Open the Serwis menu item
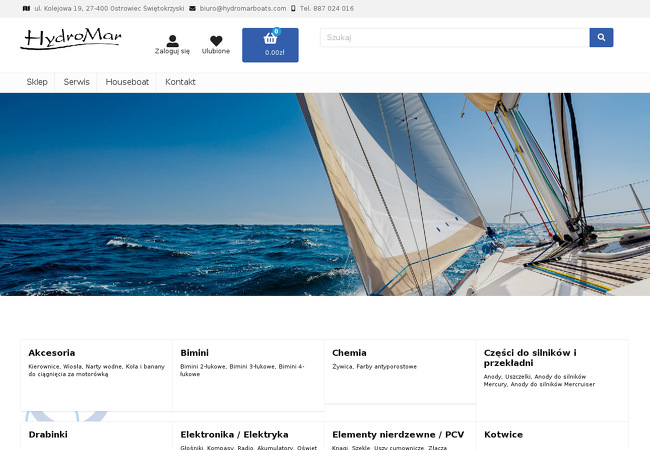Image resolution: width=650 pixels, height=450 pixels. [76, 82]
